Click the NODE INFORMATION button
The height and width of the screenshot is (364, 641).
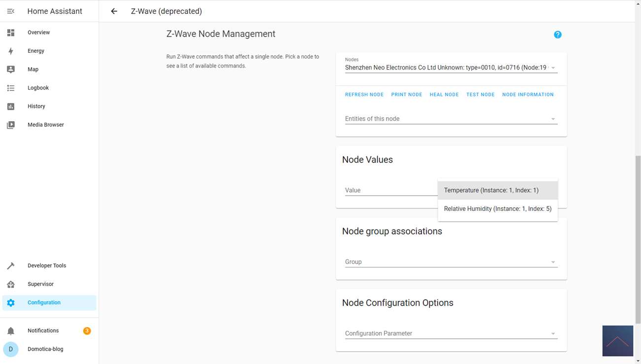click(528, 95)
